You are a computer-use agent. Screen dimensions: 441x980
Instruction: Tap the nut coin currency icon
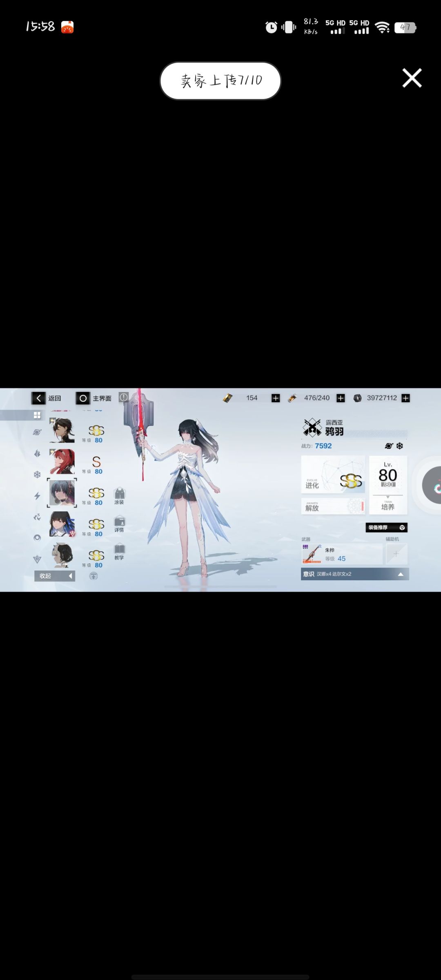(357, 398)
